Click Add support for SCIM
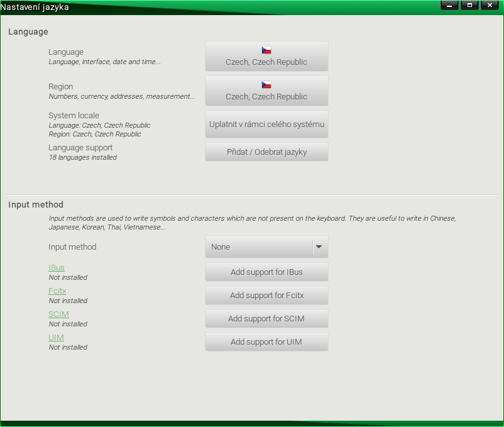The height and width of the screenshot is (427, 504). pos(266,319)
